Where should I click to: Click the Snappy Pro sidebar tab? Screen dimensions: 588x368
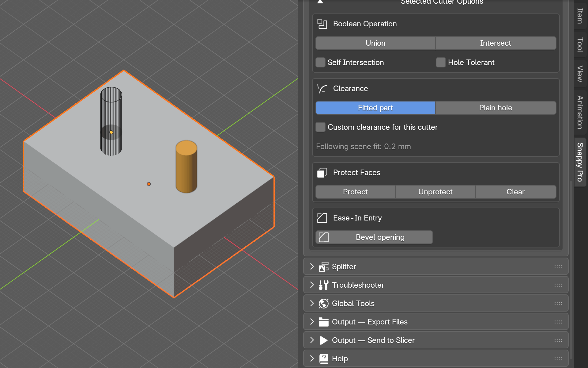580,162
